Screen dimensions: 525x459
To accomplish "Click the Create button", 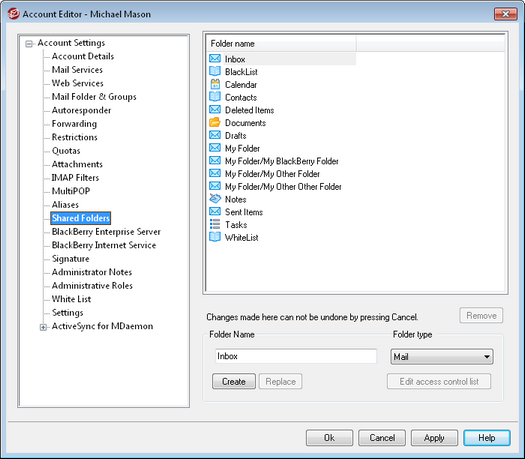I will pos(234,381).
